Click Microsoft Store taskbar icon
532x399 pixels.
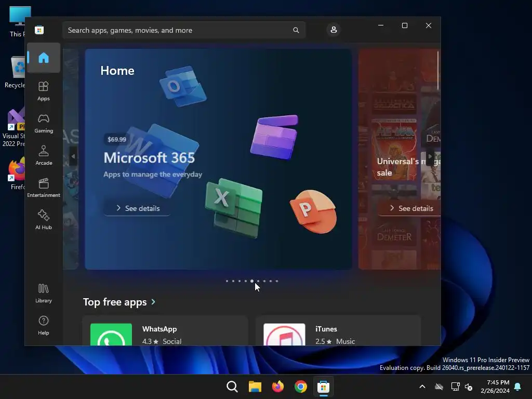323,387
